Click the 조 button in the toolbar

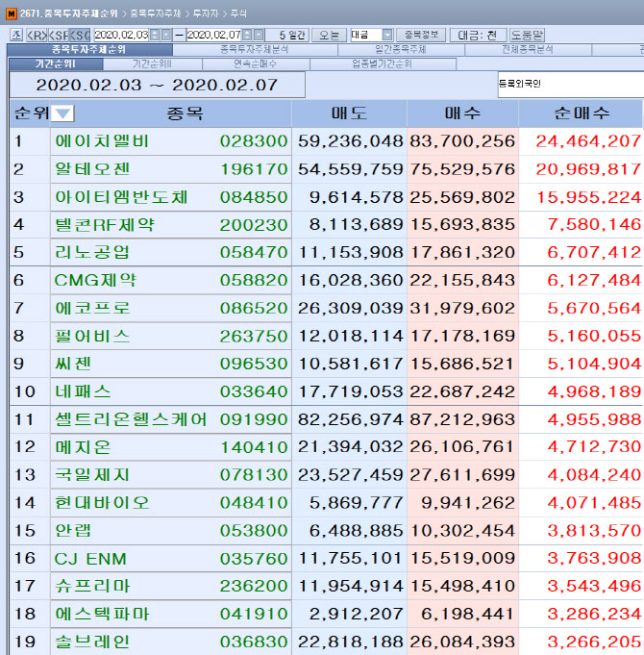16,35
